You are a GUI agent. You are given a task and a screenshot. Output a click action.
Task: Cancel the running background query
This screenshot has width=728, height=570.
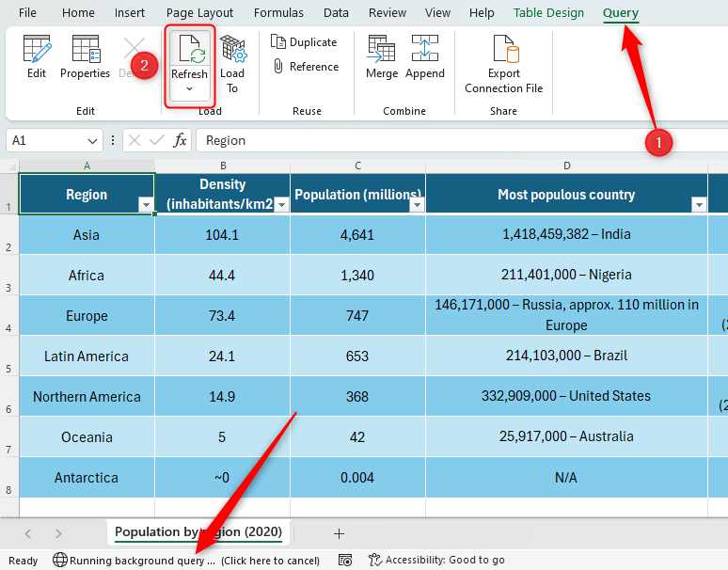[270, 561]
